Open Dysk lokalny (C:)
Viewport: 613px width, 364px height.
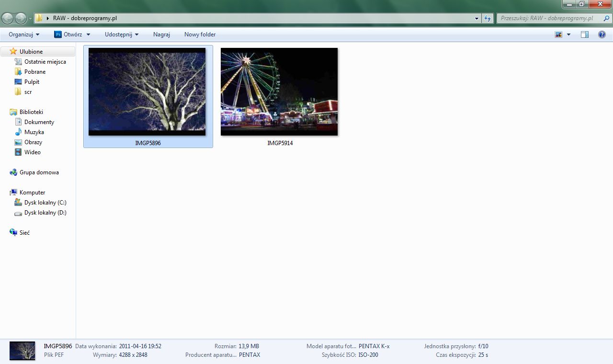pyautogui.click(x=45, y=202)
